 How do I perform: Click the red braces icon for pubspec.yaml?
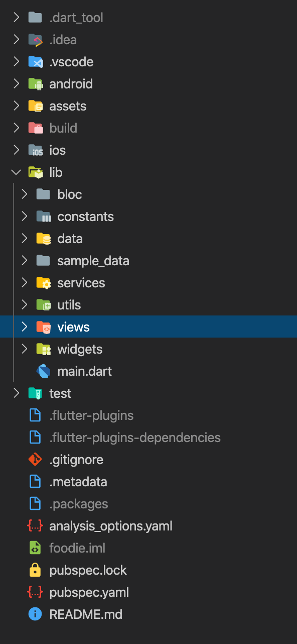(35, 592)
